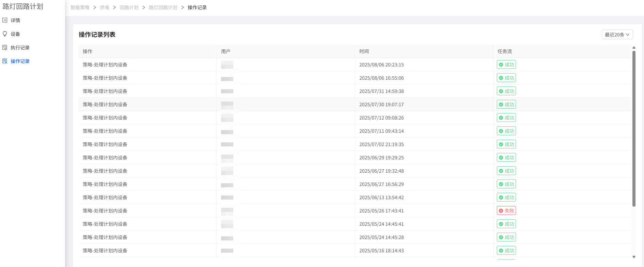Click the success check icon for 2025/05/24 14:45:41
Viewport: 644px width, 267px height.
coord(501,224)
